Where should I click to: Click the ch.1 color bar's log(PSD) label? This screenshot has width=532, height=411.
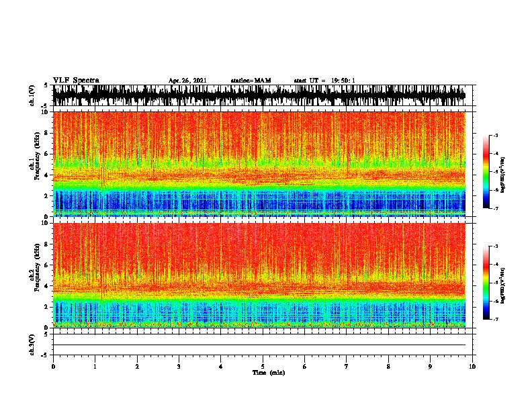point(503,175)
